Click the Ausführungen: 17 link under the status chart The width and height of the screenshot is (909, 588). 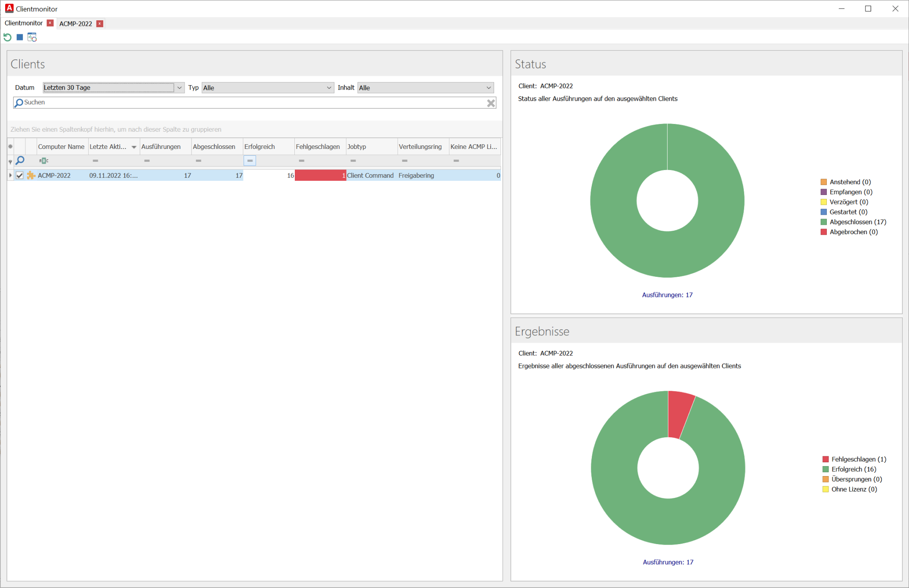point(667,294)
